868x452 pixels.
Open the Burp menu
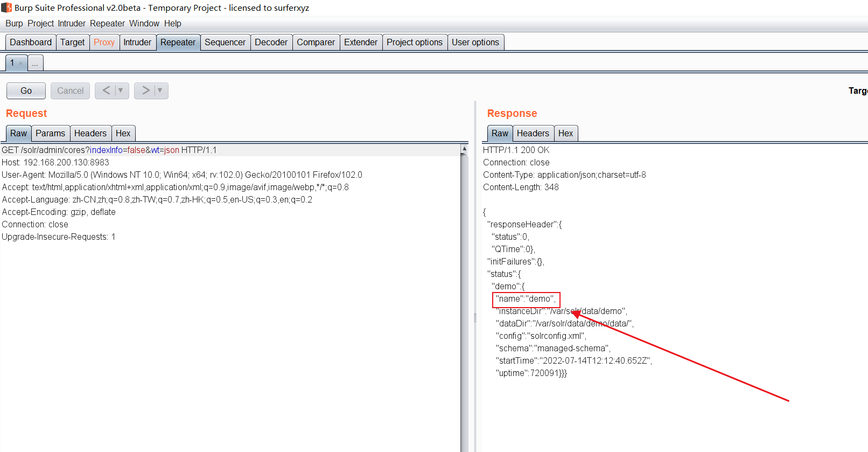click(x=14, y=23)
